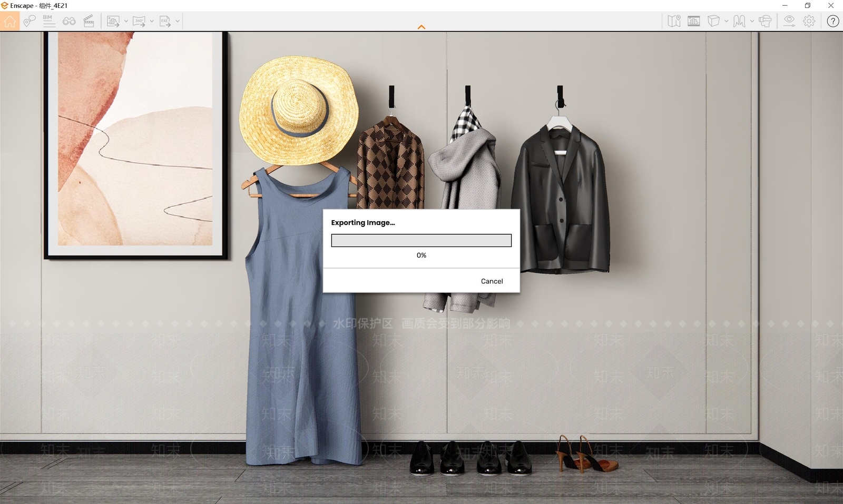Open the Video Editor clapperboard icon

coord(89,21)
